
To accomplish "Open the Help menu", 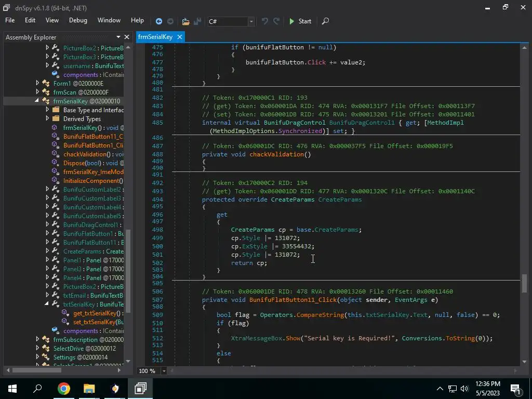I will tap(137, 20).
